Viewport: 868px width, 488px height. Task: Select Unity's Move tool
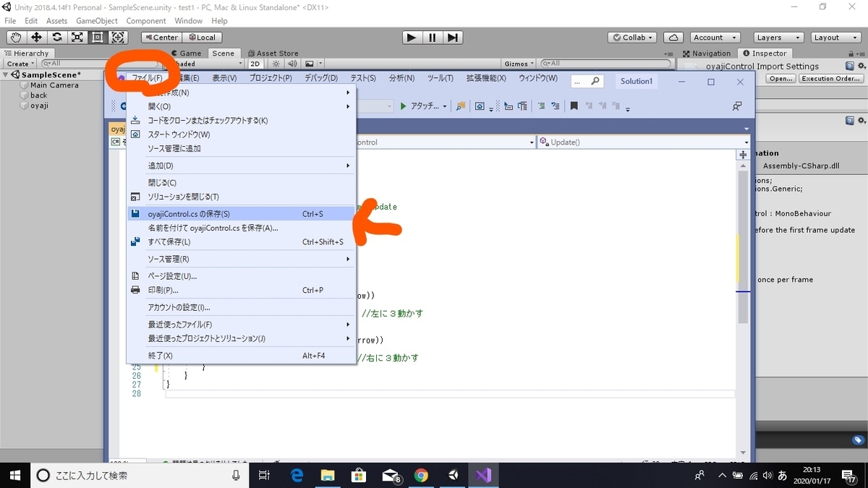point(36,37)
